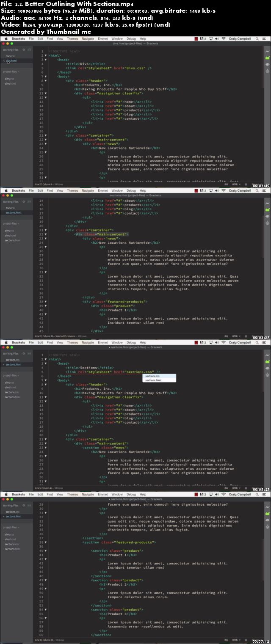Viewport: 271px width, 644px height.
Task: Click the layers icon in the 05:25 frame's toolbar
Action: [x=267, y=374]
